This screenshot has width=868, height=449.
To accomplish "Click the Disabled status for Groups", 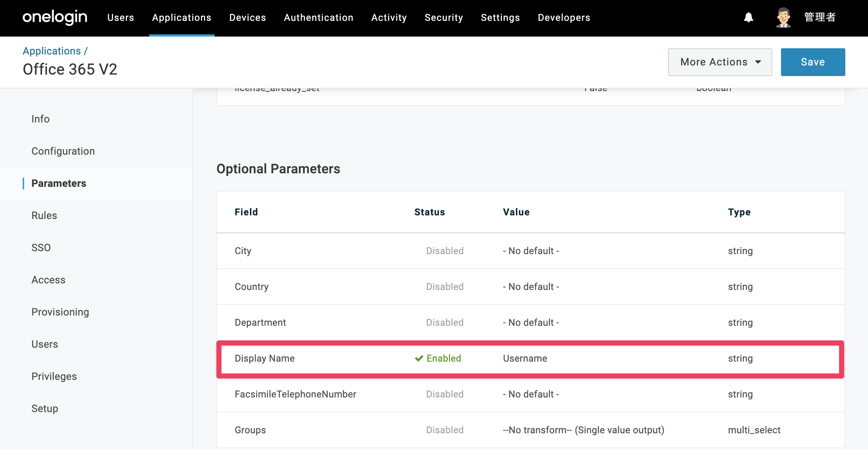I will click(445, 430).
